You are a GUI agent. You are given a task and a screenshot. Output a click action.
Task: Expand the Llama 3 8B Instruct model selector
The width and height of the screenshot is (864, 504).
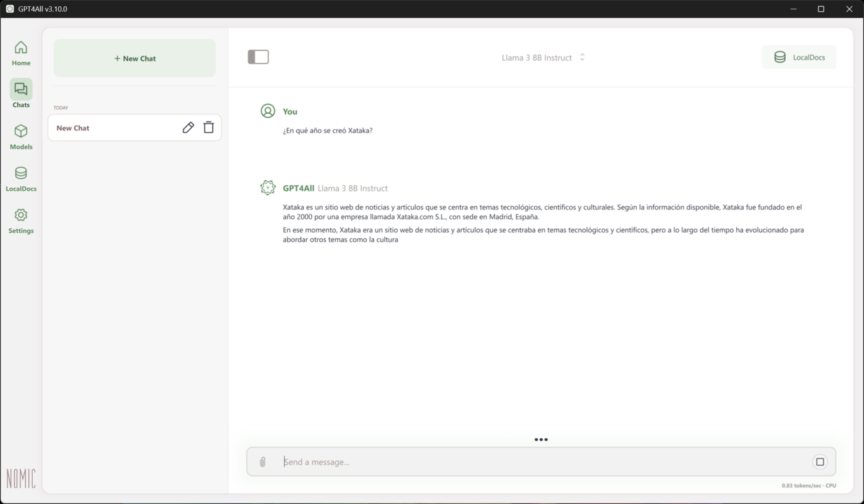(536, 58)
